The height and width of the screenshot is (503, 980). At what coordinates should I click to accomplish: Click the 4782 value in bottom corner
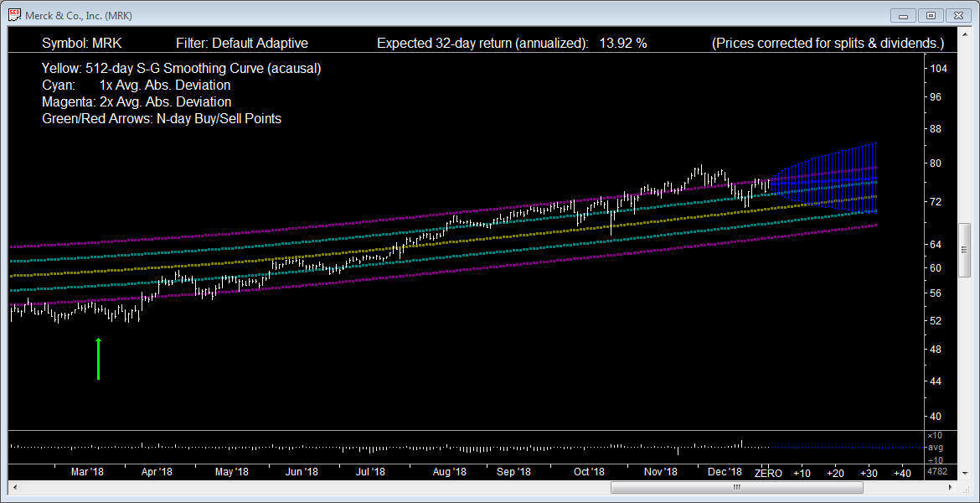pos(937,471)
